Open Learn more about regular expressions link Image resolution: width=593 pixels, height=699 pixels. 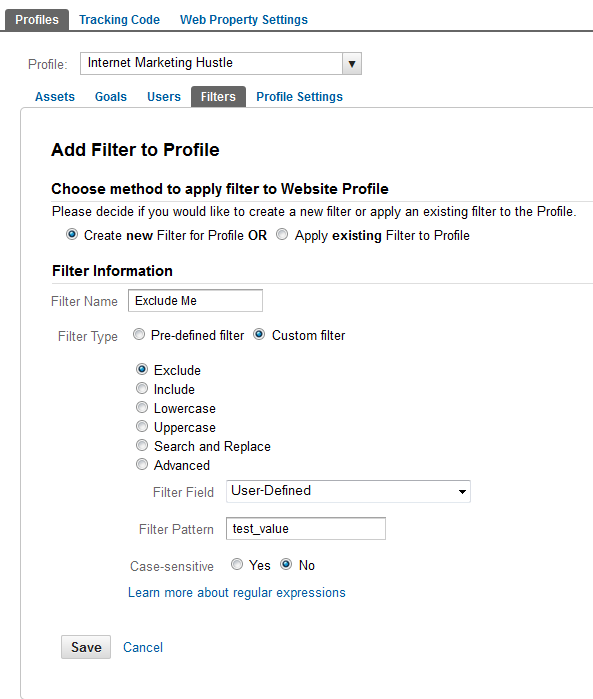pos(237,592)
